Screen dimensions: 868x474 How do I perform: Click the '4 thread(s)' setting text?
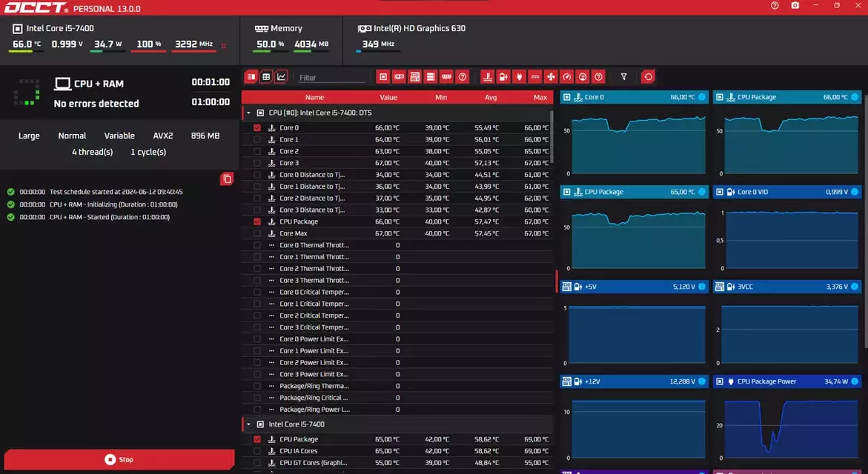pyautogui.click(x=93, y=152)
